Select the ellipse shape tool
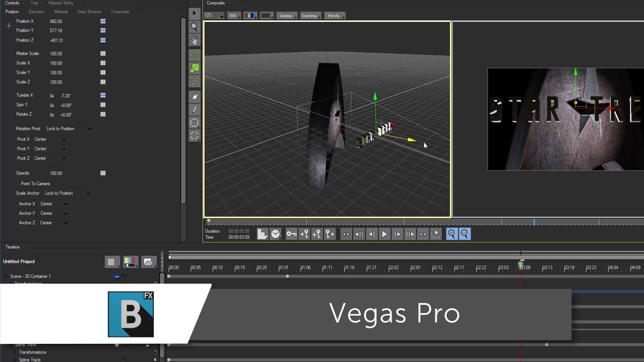The width and height of the screenshot is (644, 362). coord(195,136)
